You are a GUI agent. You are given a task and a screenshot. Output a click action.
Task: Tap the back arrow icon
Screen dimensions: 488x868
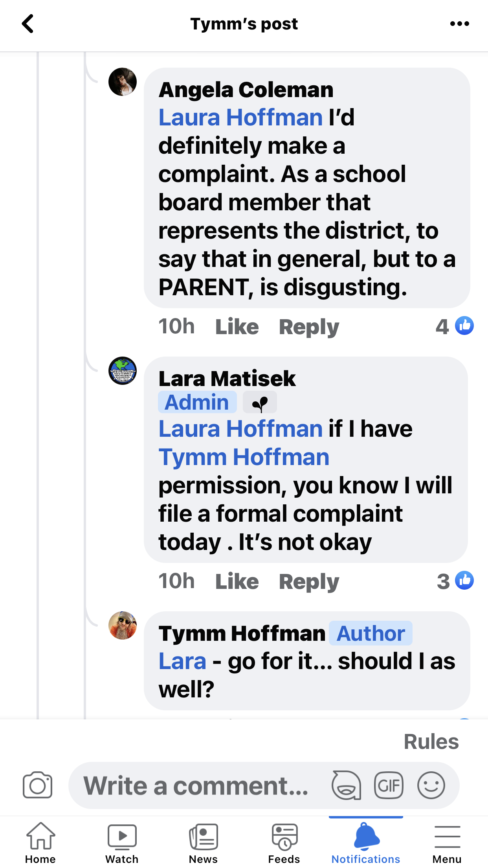(28, 24)
